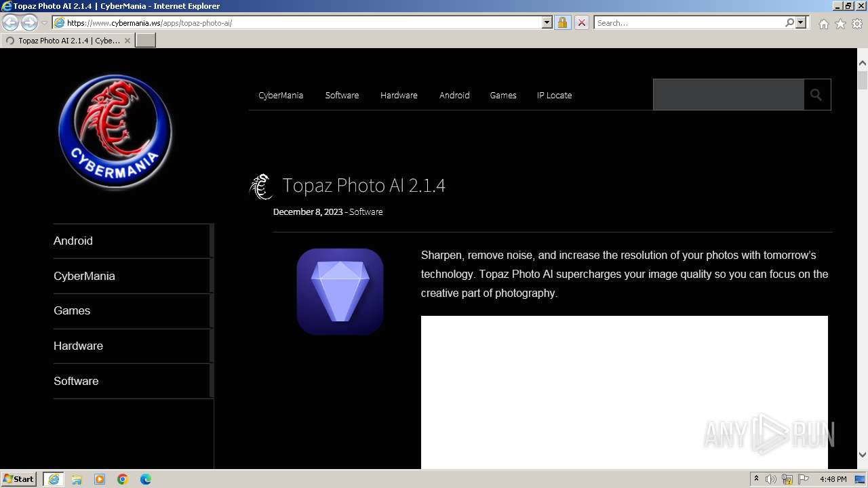The image size is (868, 488).
Task: Click the security lock icon
Action: (562, 22)
